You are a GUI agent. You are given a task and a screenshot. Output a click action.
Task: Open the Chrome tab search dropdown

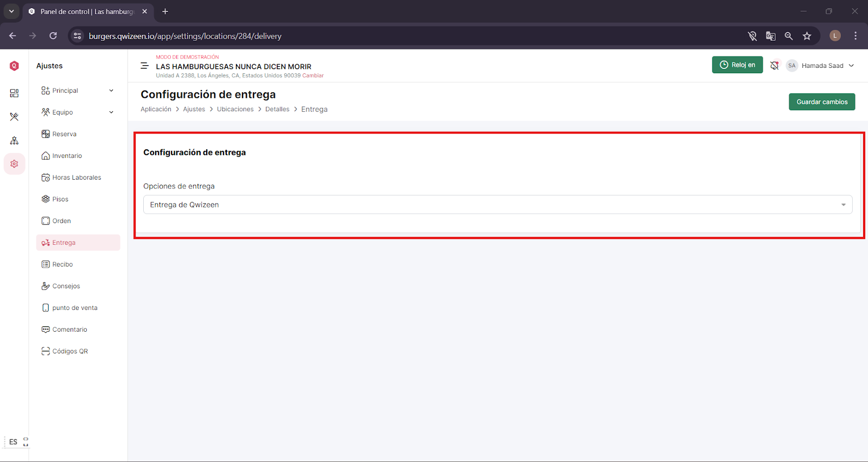point(11,11)
